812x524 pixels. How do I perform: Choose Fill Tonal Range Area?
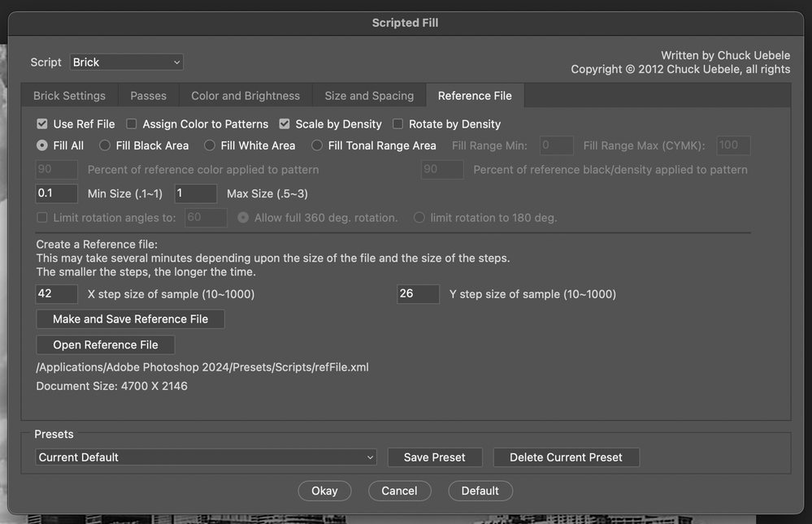[x=316, y=145]
